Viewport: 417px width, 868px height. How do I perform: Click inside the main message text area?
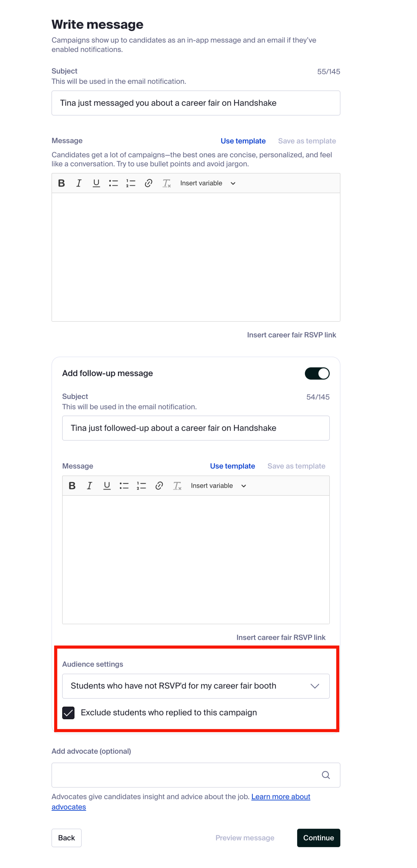click(x=196, y=257)
